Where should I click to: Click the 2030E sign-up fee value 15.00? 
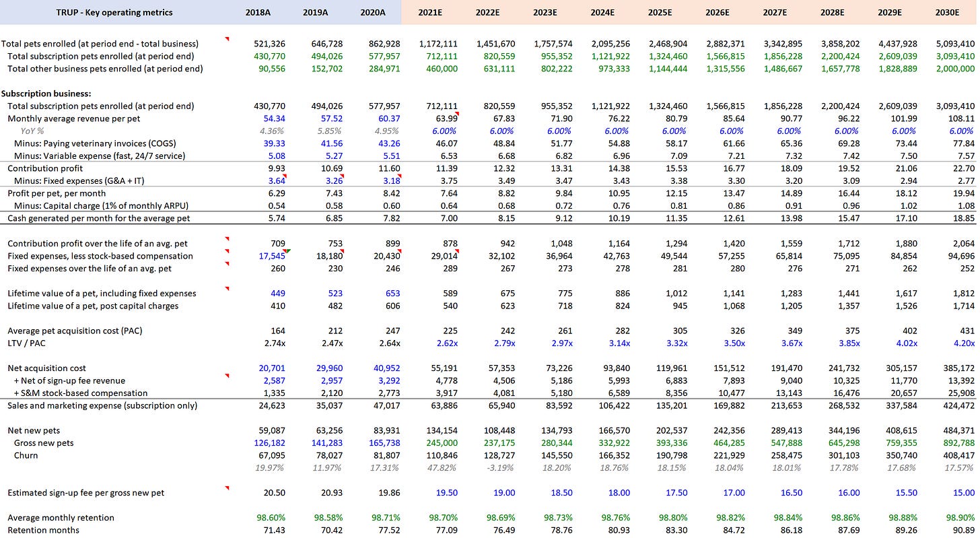[964, 493]
